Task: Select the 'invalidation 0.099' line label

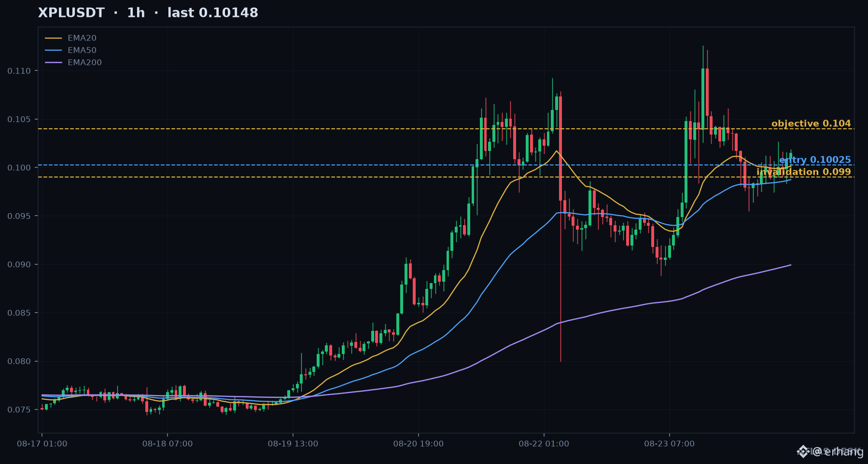Action: coord(804,172)
